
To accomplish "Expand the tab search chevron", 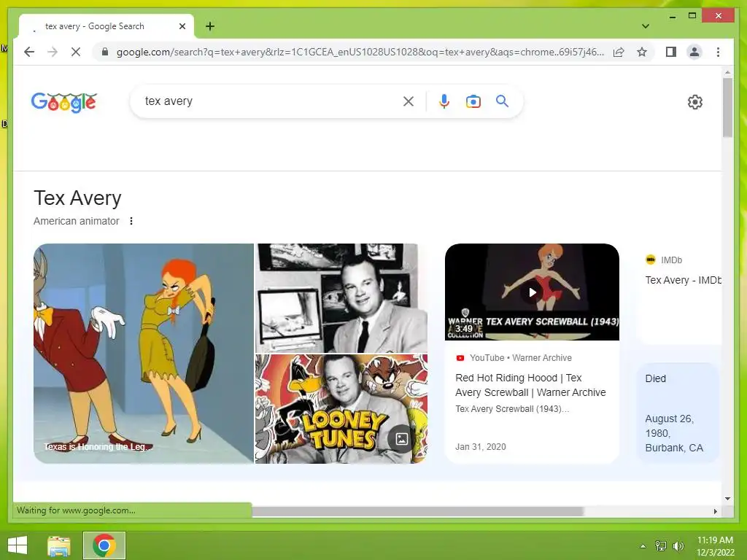I will pyautogui.click(x=646, y=26).
